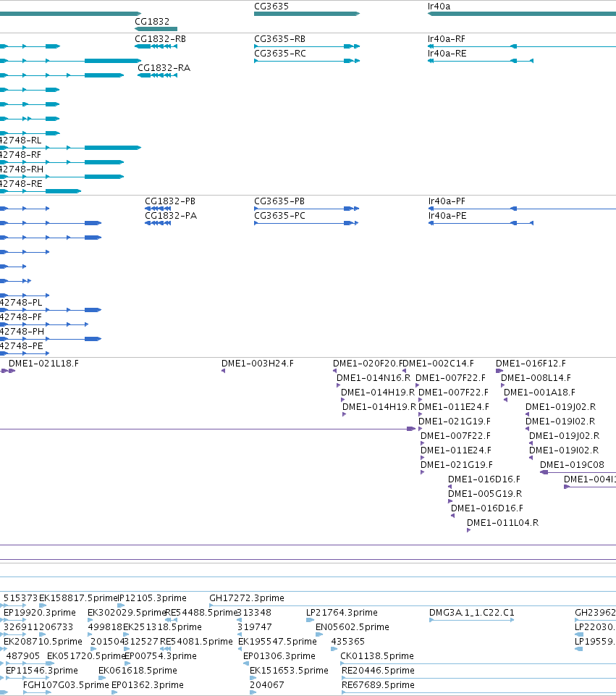Image resolution: width=616 pixels, height=696 pixels.
Task: Open the CG3635-PC protein label
Action: [280, 216]
